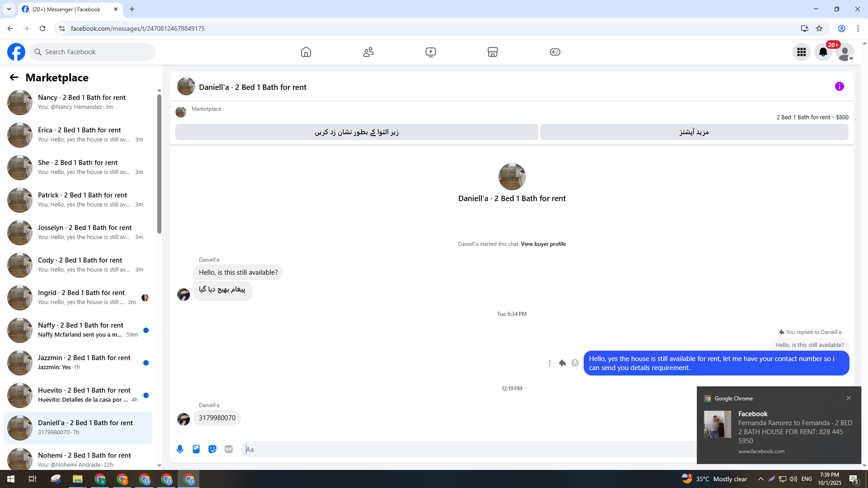This screenshot has height=488, width=868.
Task: Reply to the sent message
Action: coord(562,363)
